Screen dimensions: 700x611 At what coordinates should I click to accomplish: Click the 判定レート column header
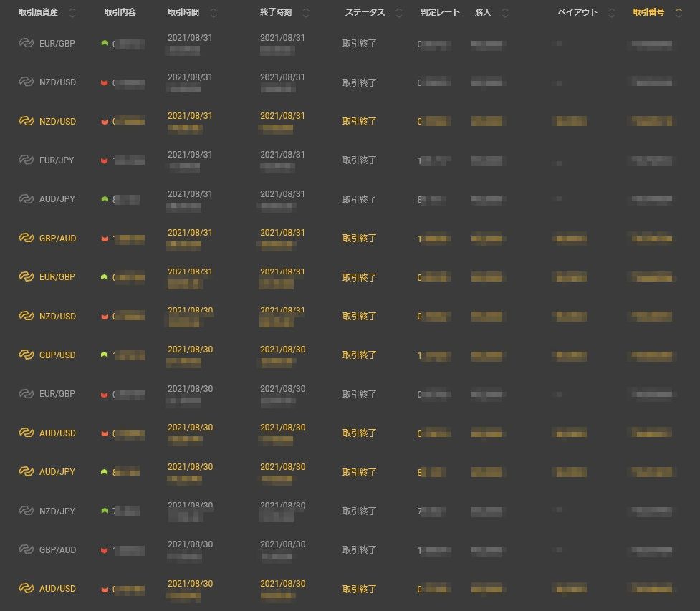point(440,12)
